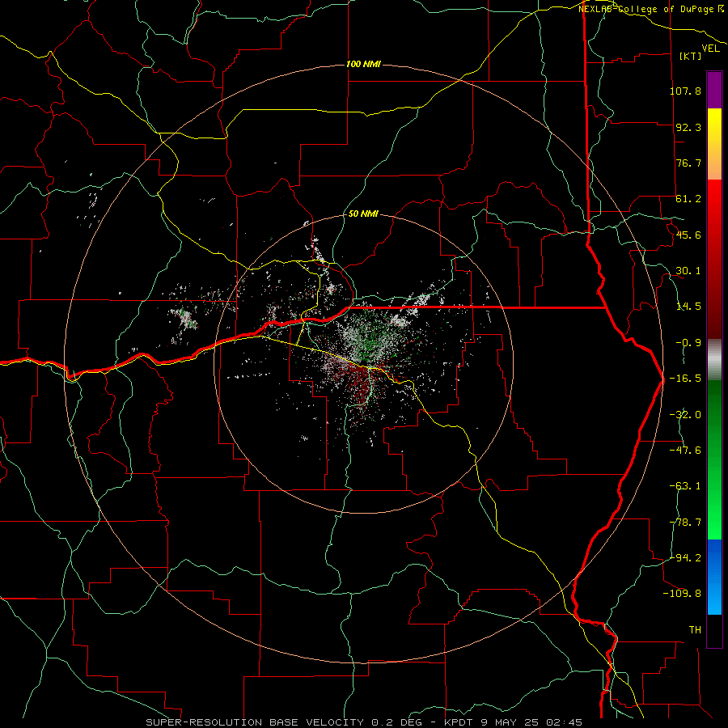Click the purple segment of the color bar
The height and width of the screenshot is (728, 728).
click(x=714, y=90)
